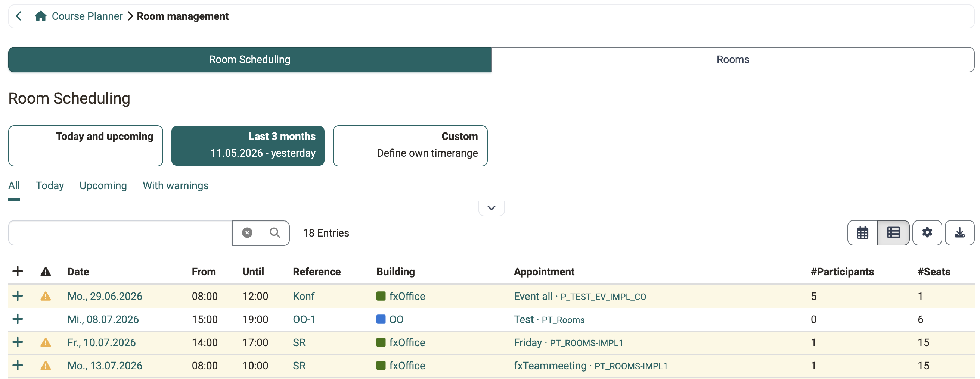Open table settings gear
The width and height of the screenshot is (980, 379).
coord(927,233)
